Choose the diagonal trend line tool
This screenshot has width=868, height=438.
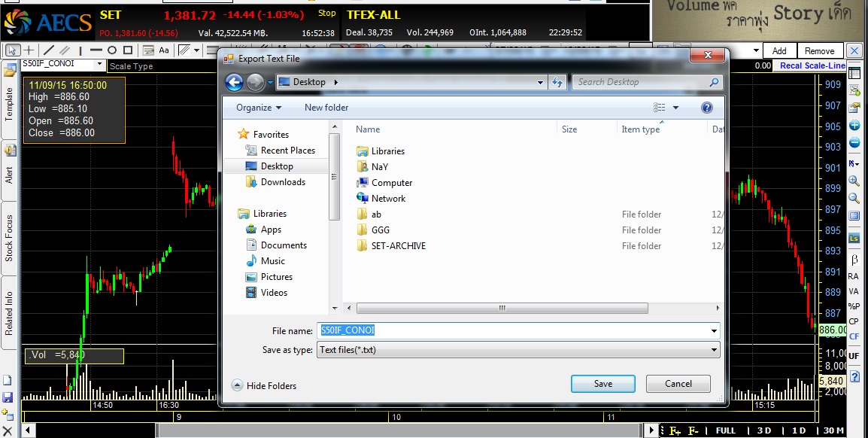pyautogui.click(x=49, y=50)
